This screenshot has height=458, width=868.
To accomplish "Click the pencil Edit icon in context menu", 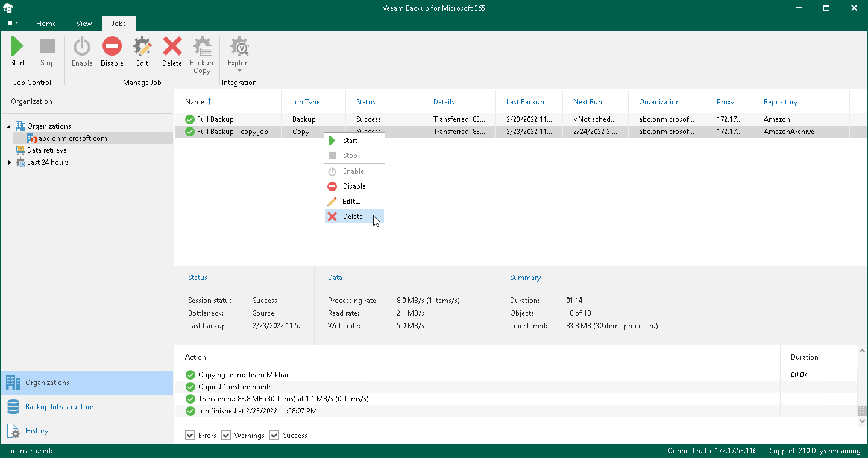I will pos(332,202).
